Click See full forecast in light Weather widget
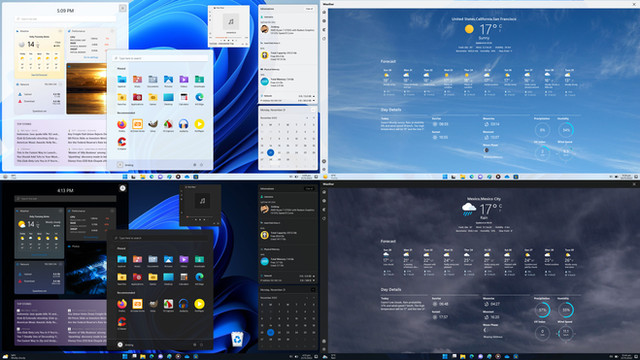640x360 pixels. 39,75
